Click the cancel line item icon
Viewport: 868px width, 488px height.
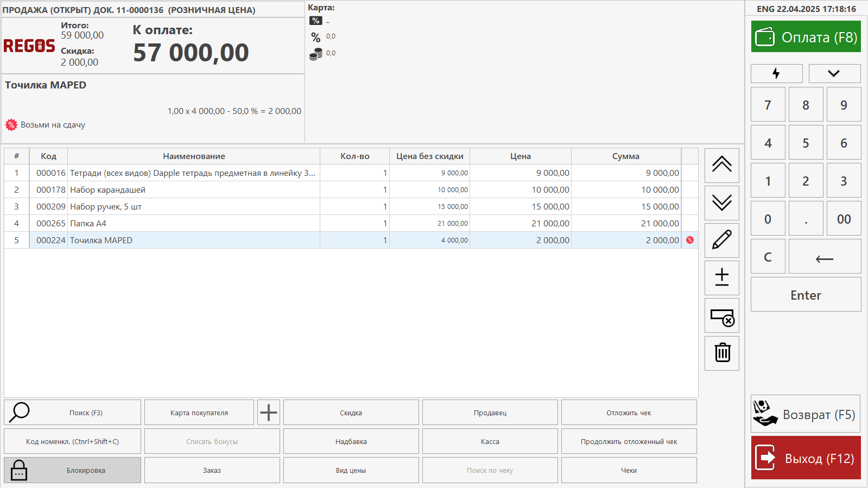click(x=721, y=315)
